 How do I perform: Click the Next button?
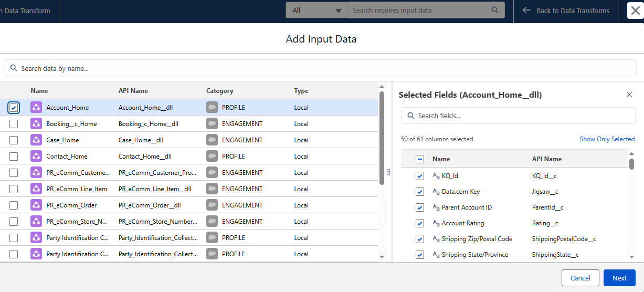pyautogui.click(x=619, y=278)
